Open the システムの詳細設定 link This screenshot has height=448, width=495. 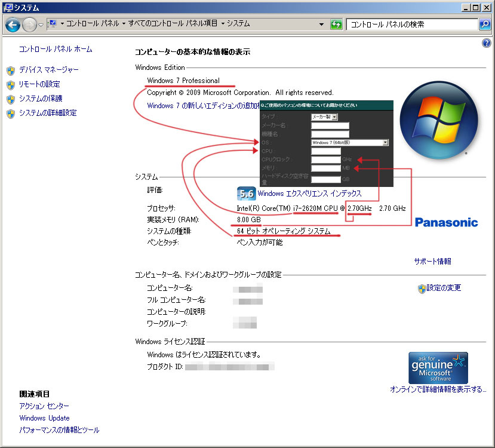click(x=48, y=113)
